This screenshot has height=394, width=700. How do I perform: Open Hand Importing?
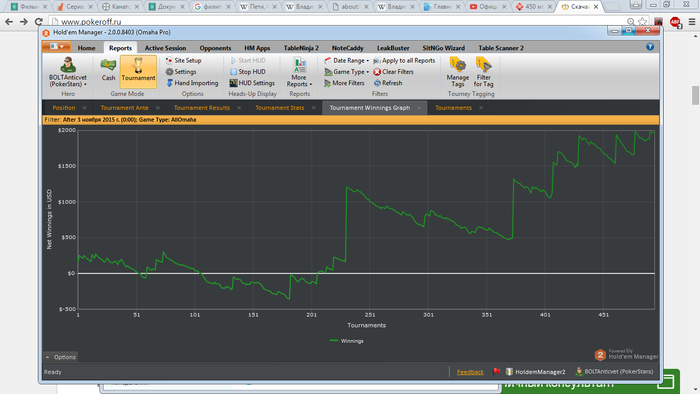(192, 83)
